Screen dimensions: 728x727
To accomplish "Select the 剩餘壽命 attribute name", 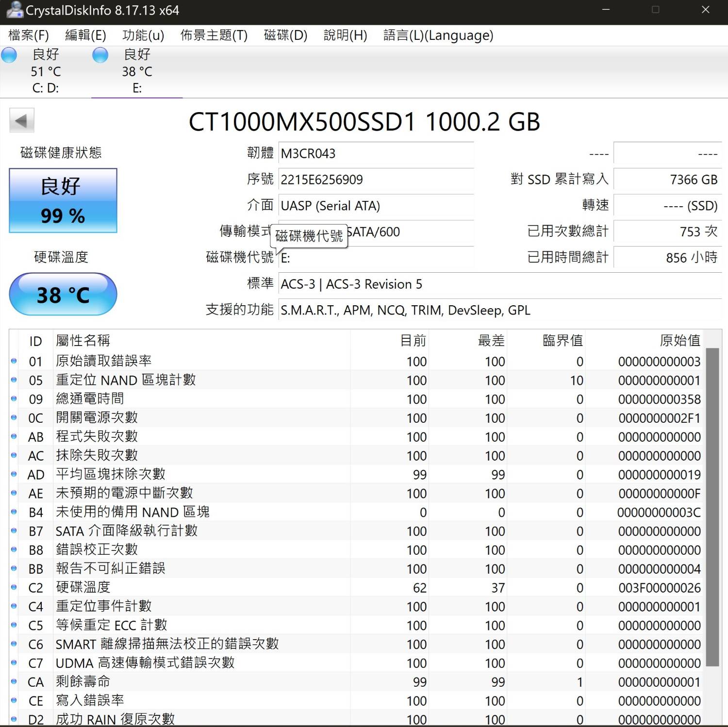I will pyautogui.click(x=83, y=681).
